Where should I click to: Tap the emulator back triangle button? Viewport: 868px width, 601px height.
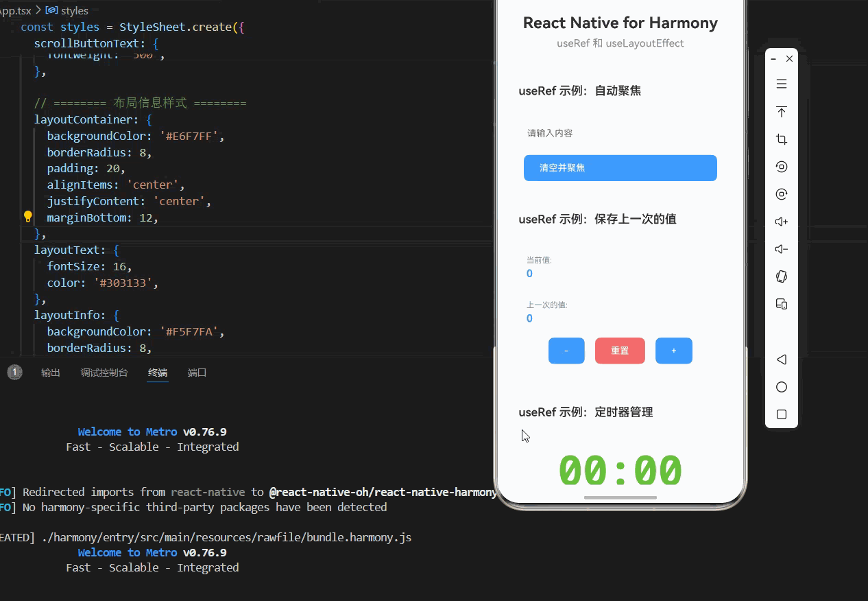click(x=781, y=360)
